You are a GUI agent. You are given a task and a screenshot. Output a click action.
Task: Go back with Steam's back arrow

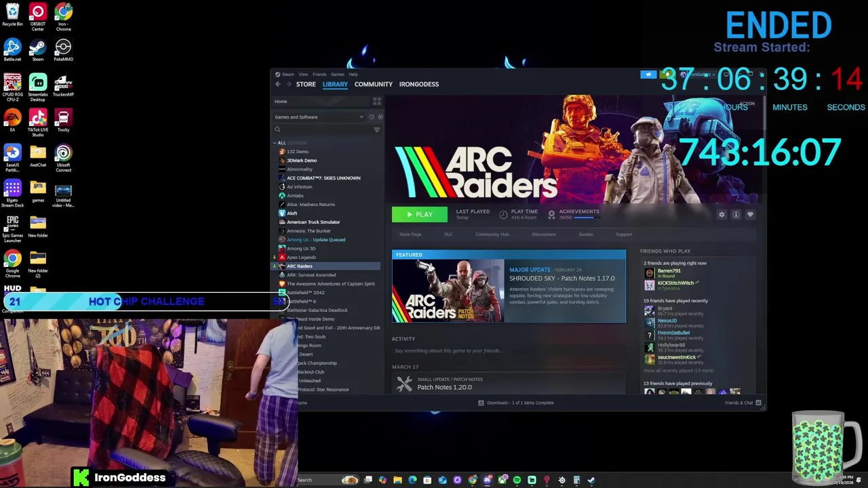coord(278,84)
